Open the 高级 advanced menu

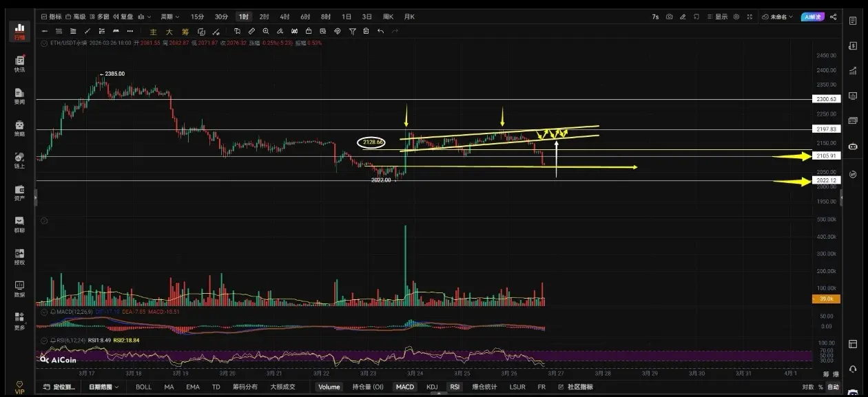pyautogui.click(x=75, y=17)
